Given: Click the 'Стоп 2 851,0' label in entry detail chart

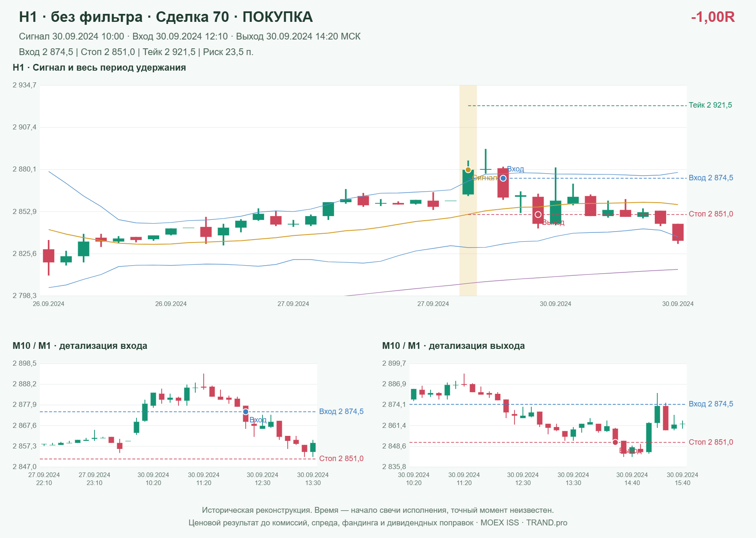Looking at the screenshot, I should pyautogui.click(x=341, y=459).
